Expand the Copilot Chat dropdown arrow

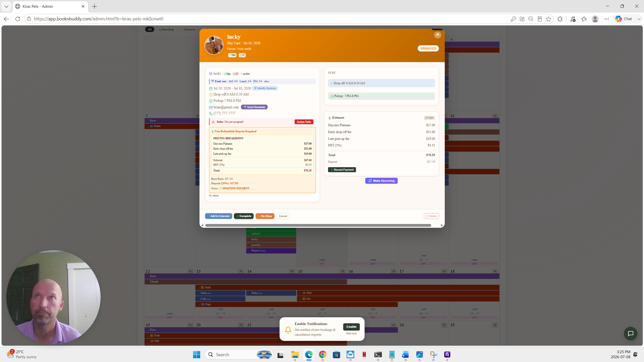point(639,19)
